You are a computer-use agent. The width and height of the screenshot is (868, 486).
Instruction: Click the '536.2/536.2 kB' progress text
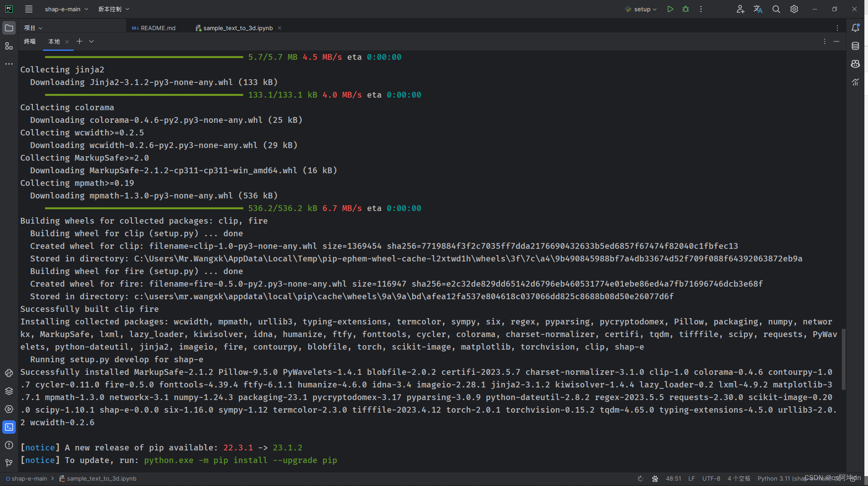coord(283,208)
